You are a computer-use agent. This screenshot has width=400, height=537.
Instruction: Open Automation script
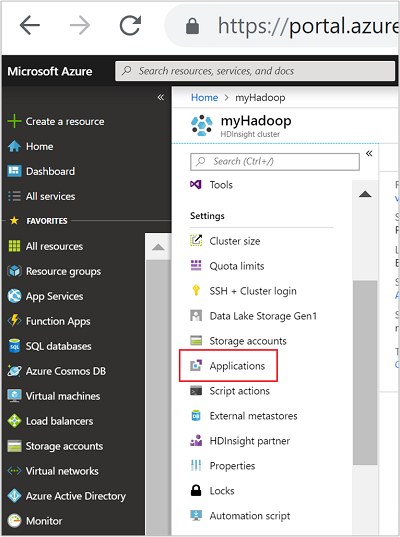coord(250,516)
